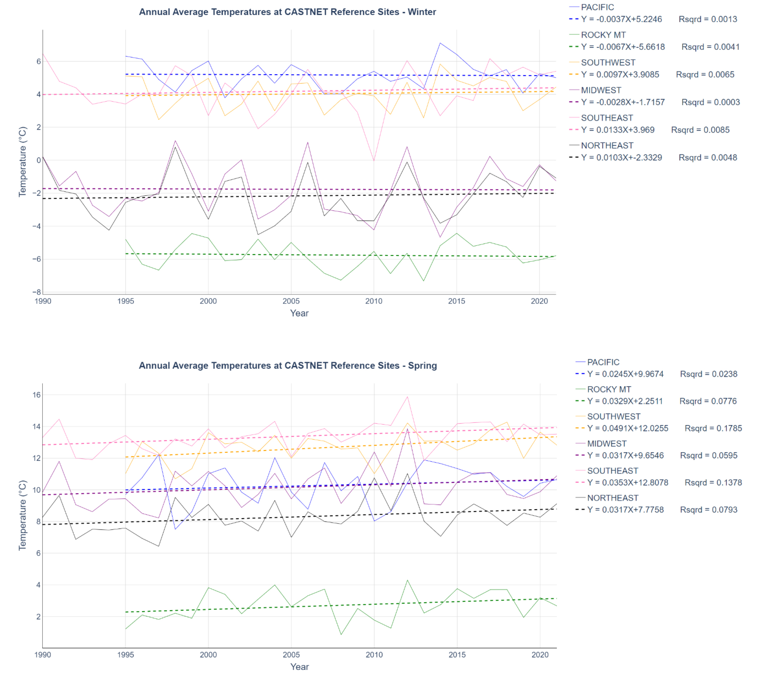Viewport: 784px width, 675px height.
Task: Toggle PACIFIC trace in Winter legend
Action: [597, 7]
